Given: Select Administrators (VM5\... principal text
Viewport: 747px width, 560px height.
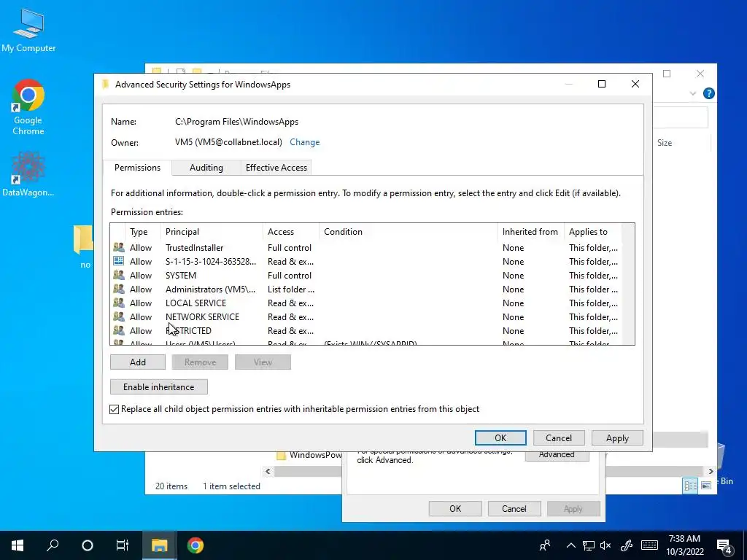Looking at the screenshot, I should pyautogui.click(x=210, y=289).
